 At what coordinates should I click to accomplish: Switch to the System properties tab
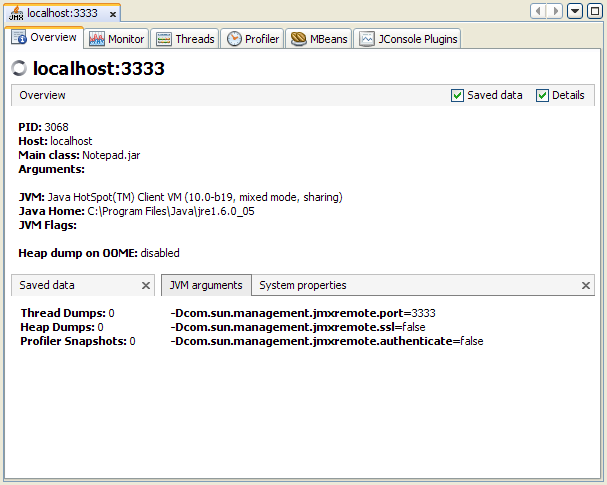[x=303, y=285]
